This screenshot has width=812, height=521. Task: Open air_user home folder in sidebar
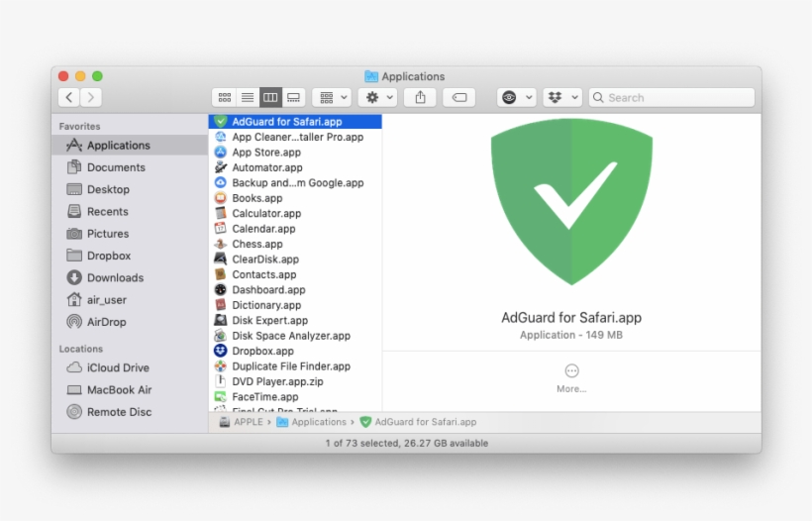pos(130,300)
